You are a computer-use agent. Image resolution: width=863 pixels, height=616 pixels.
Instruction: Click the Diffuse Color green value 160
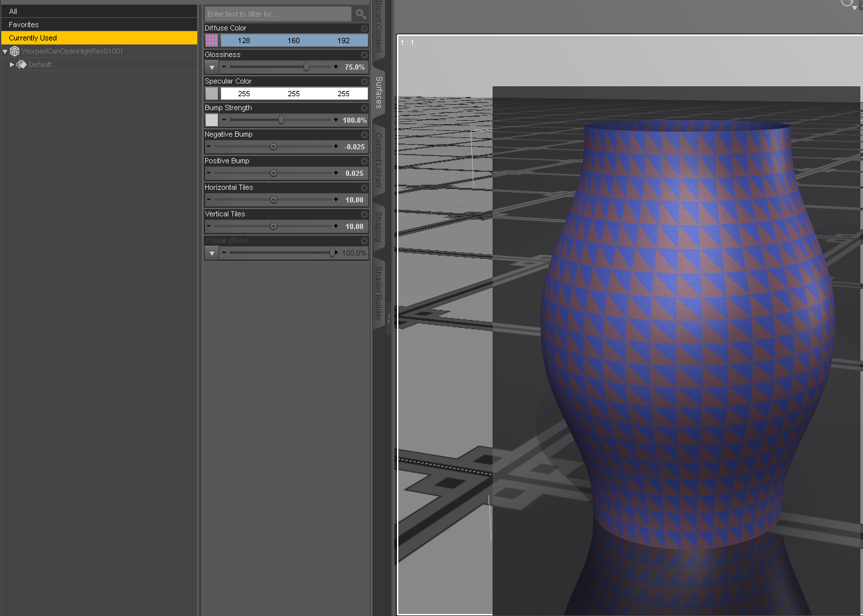[293, 40]
